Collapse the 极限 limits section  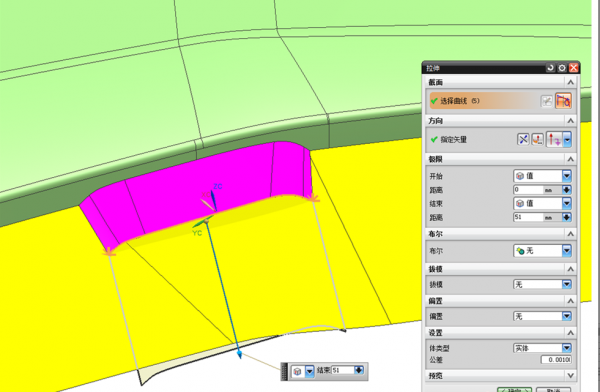coord(501,159)
